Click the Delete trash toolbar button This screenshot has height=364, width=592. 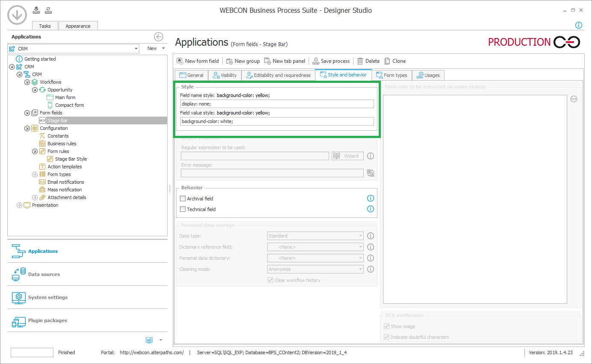point(368,61)
